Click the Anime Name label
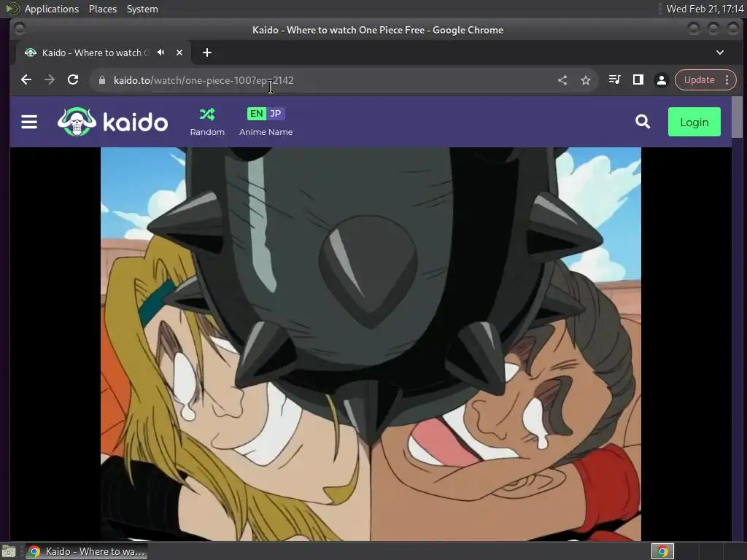747x560 pixels. 266,132
